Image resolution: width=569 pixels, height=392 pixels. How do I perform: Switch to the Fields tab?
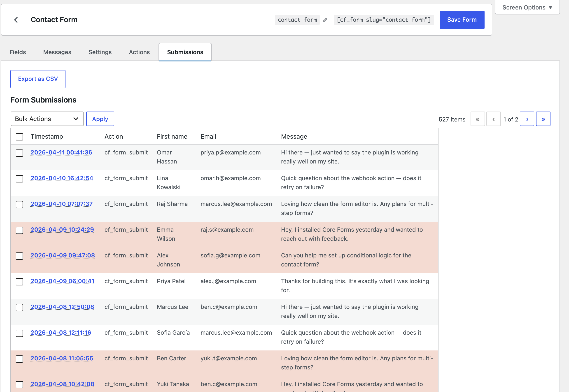(18, 52)
